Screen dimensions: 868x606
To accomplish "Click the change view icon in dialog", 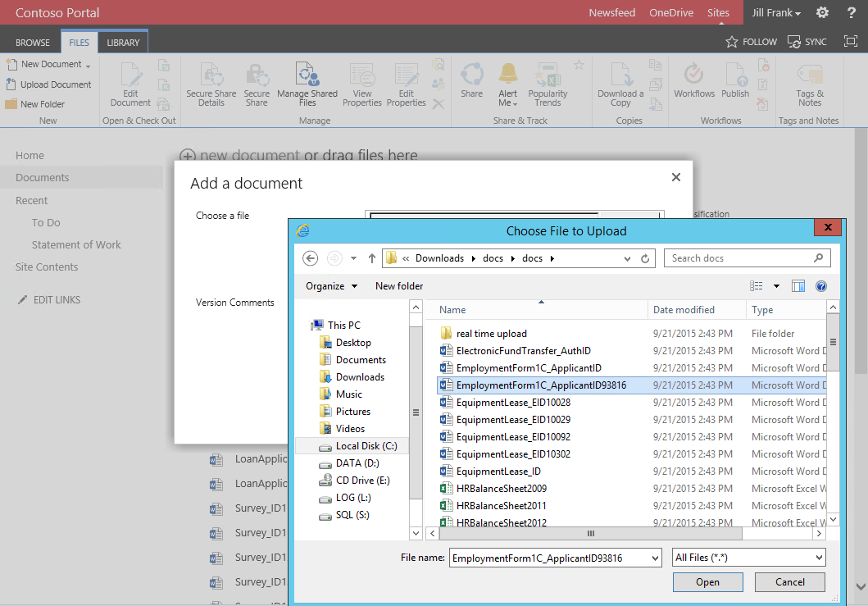I will (x=757, y=286).
